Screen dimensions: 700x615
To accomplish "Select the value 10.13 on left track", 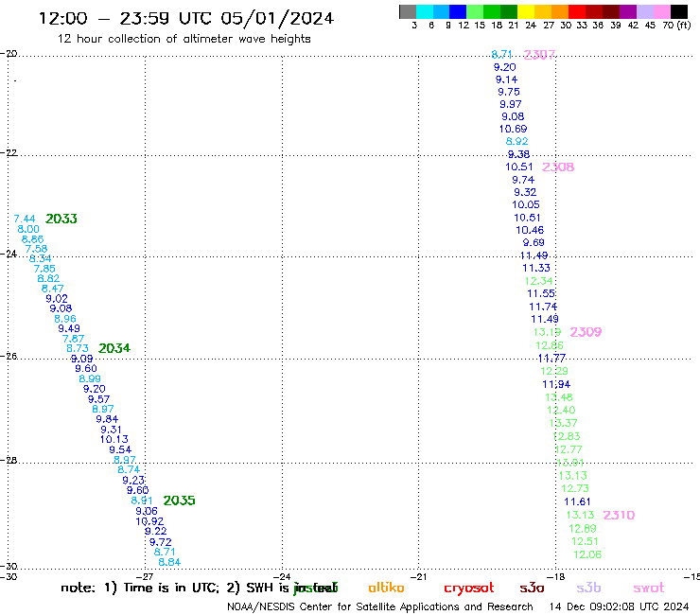I will point(114,439).
